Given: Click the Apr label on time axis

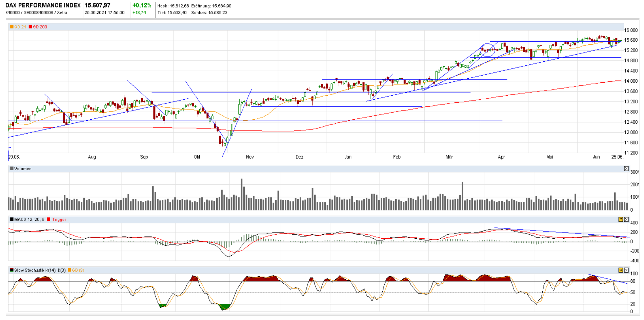Looking at the screenshot, I should (501, 157).
